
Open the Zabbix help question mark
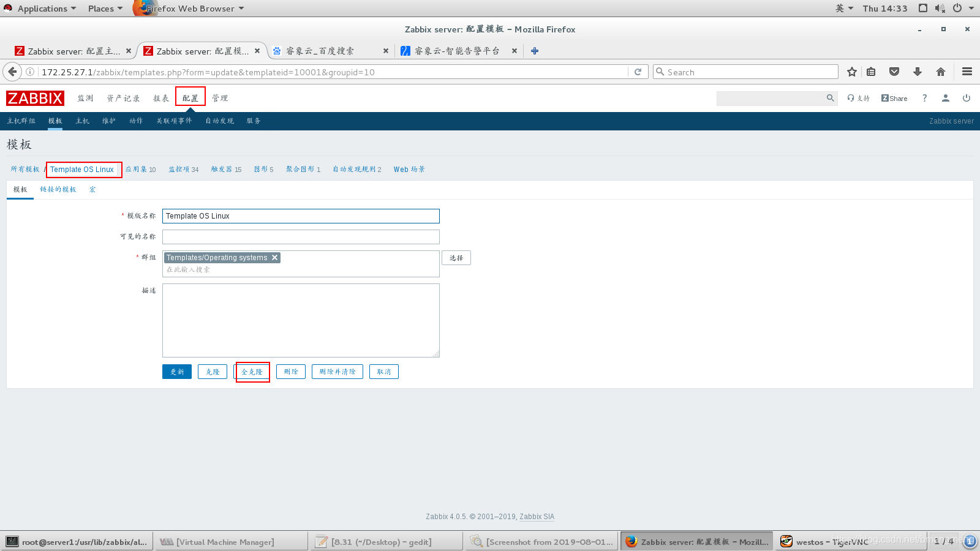pyautogui.click(x=925, y=98)
